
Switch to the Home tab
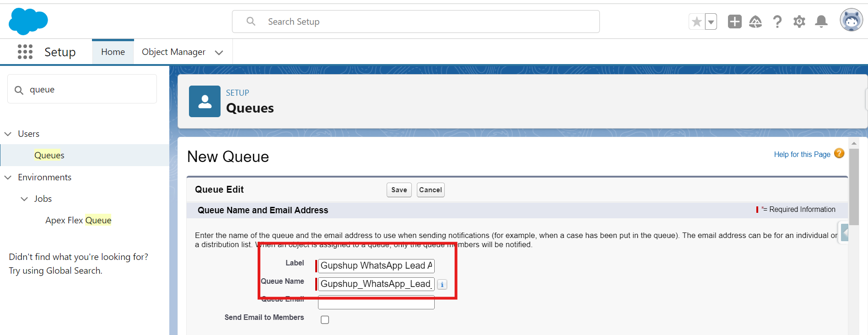pos(113,52)
